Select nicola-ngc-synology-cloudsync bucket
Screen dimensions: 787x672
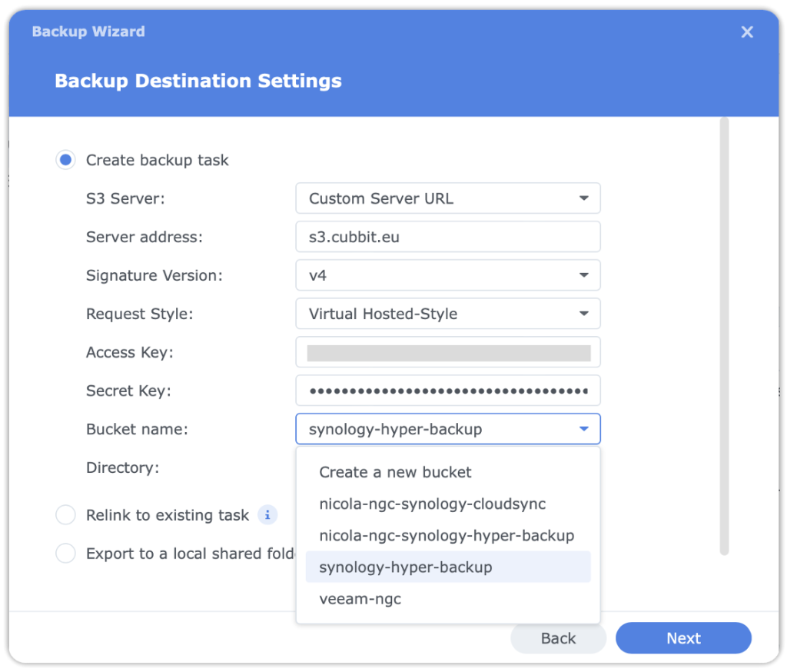(x=432, y=504)
